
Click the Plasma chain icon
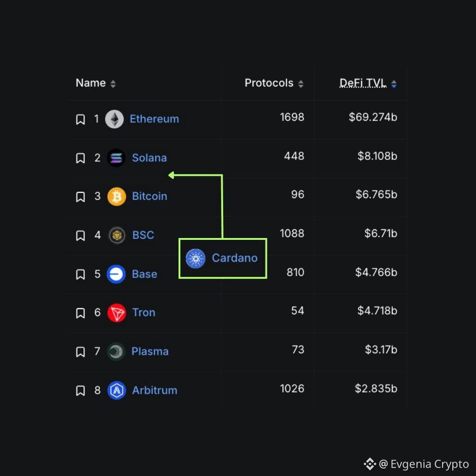116,351
